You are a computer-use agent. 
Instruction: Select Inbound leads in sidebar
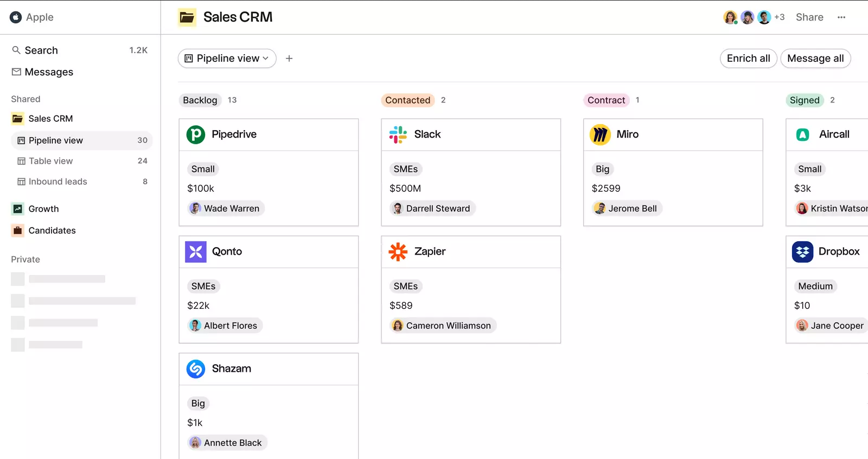(58, 182)
